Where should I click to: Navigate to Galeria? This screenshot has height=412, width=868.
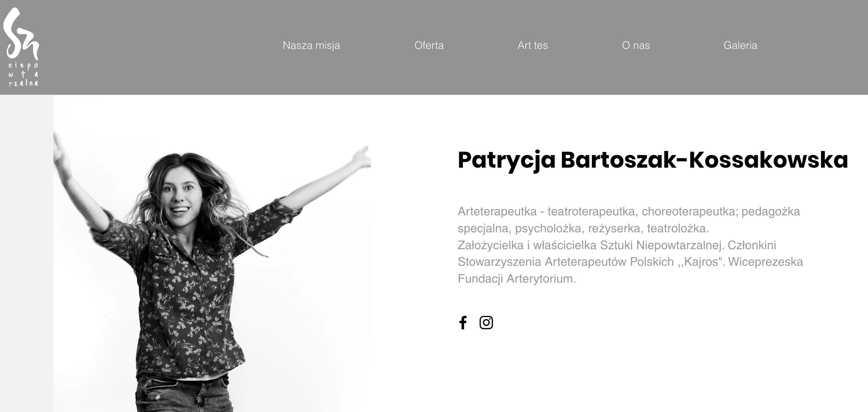pyautogui.click(x=740, y=45)
